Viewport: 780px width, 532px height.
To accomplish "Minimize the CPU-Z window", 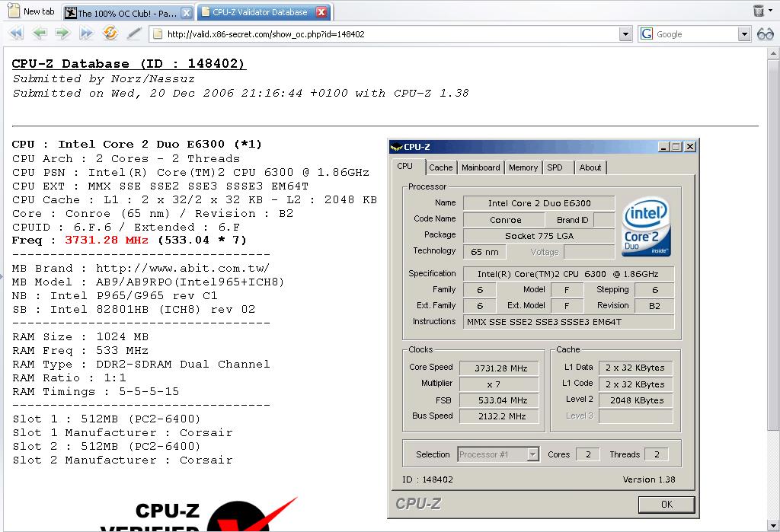I will coord(663,147).
